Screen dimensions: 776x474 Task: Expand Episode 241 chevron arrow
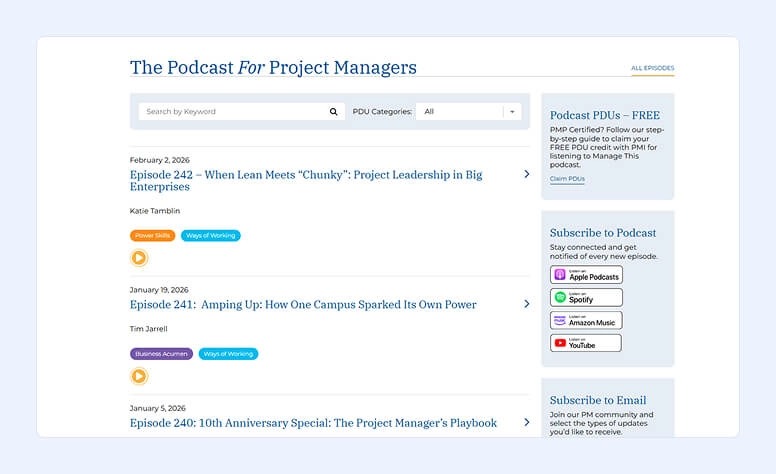(x=527, y=304)
